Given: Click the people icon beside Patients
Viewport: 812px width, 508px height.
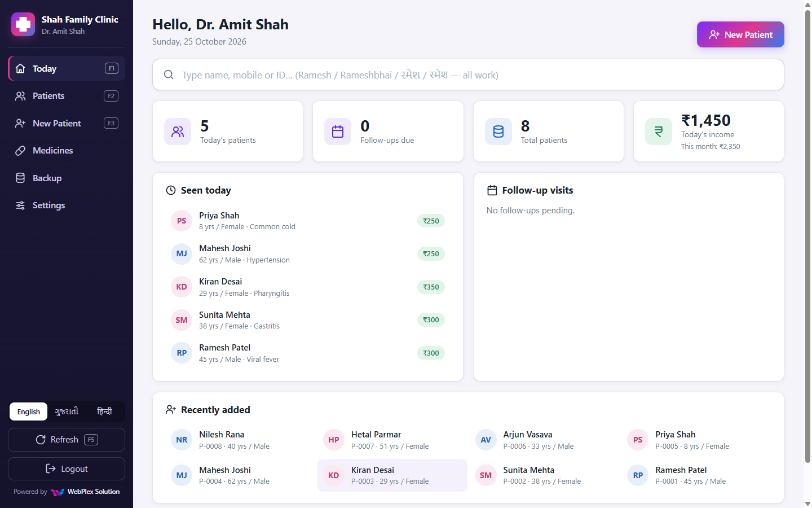Looking at the screenshot, I should point(20,96).
